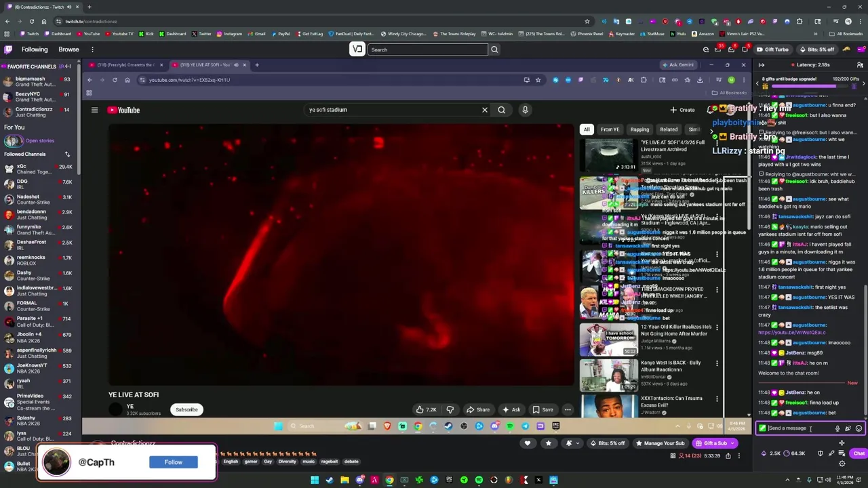Save the YouTube video to playlist
Screen dimensions: 868x488
click(543, 409)
